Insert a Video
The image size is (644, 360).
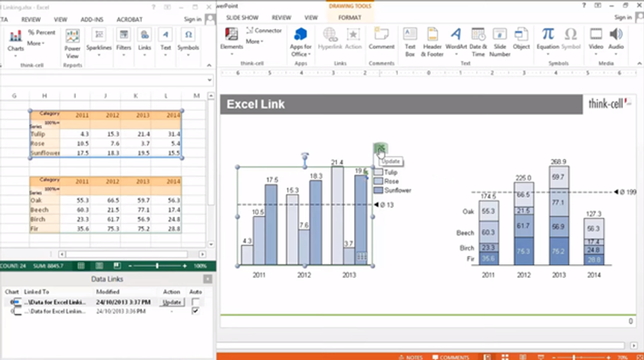pyautogui.click(x=596, y=42)
